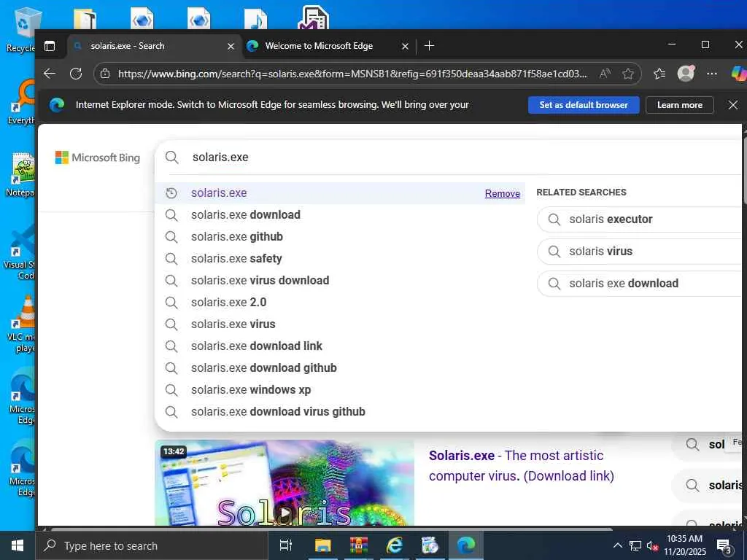The height and width of the screenshot is (560, 747).
Task: Open Internet Explorer from the taskbar
Action: [395, 545]
